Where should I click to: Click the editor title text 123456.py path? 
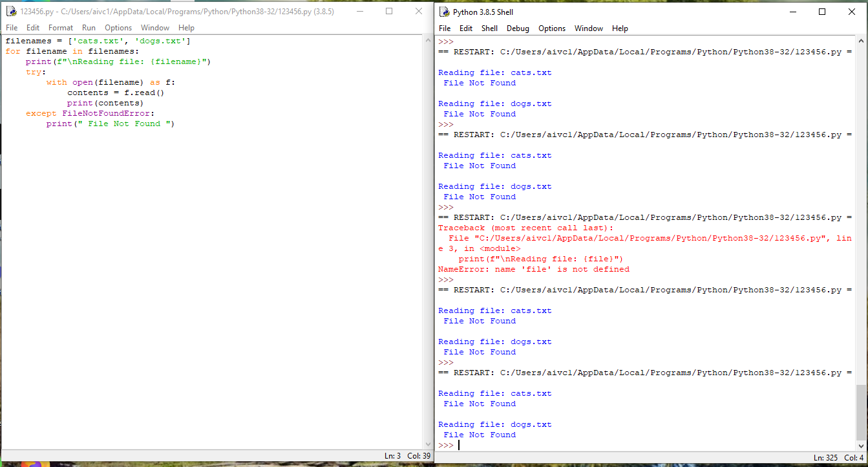tap(177, 12)
